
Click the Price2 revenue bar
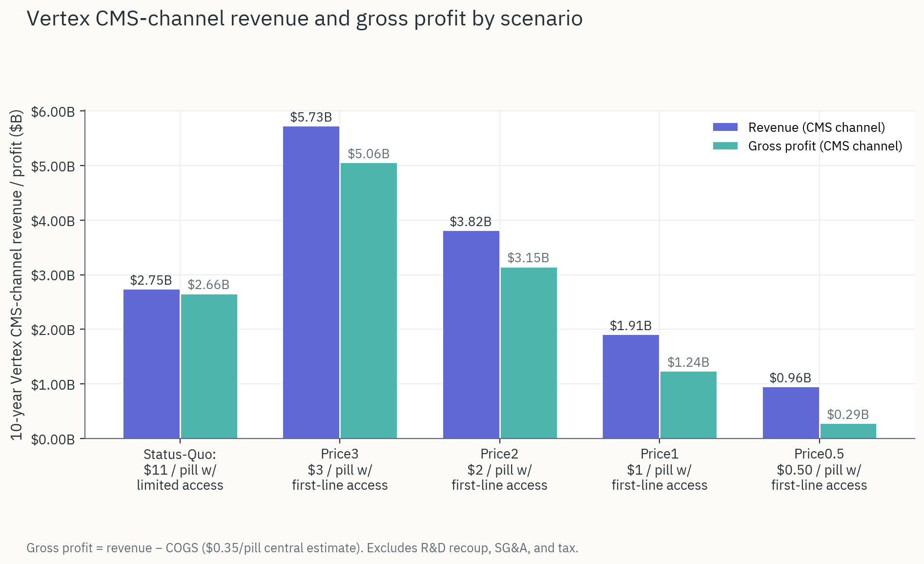(x=471, y=335)
